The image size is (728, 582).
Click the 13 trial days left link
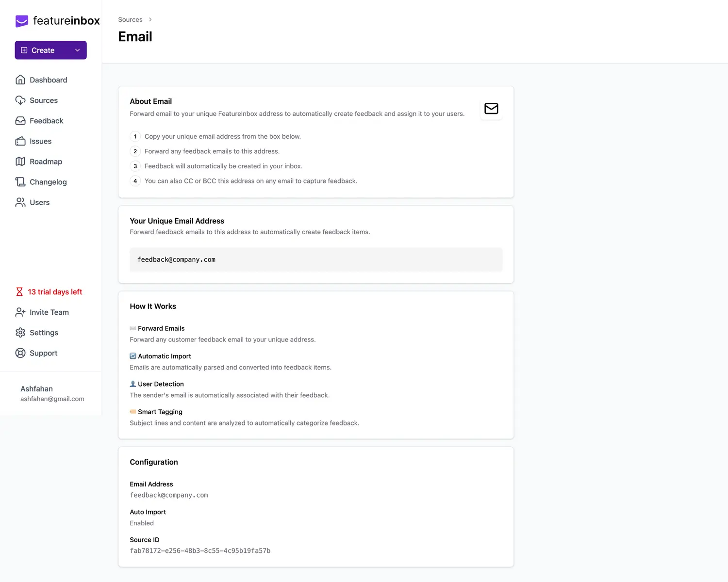click(55, 292)
